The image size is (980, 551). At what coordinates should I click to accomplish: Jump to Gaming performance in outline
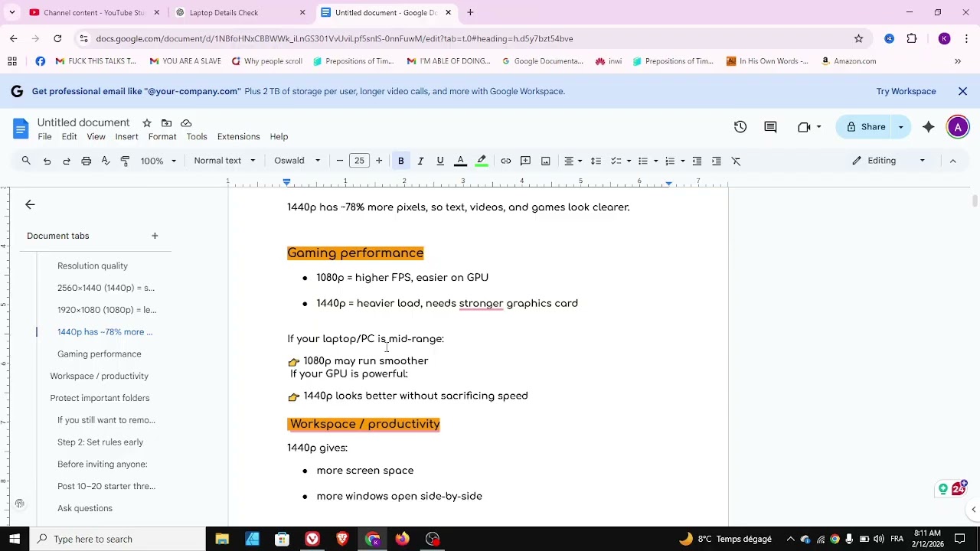coord(100,354)
